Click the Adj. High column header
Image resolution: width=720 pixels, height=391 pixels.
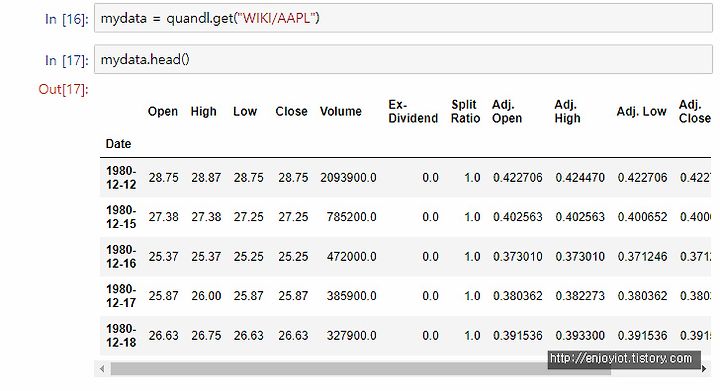pos(567,112)
